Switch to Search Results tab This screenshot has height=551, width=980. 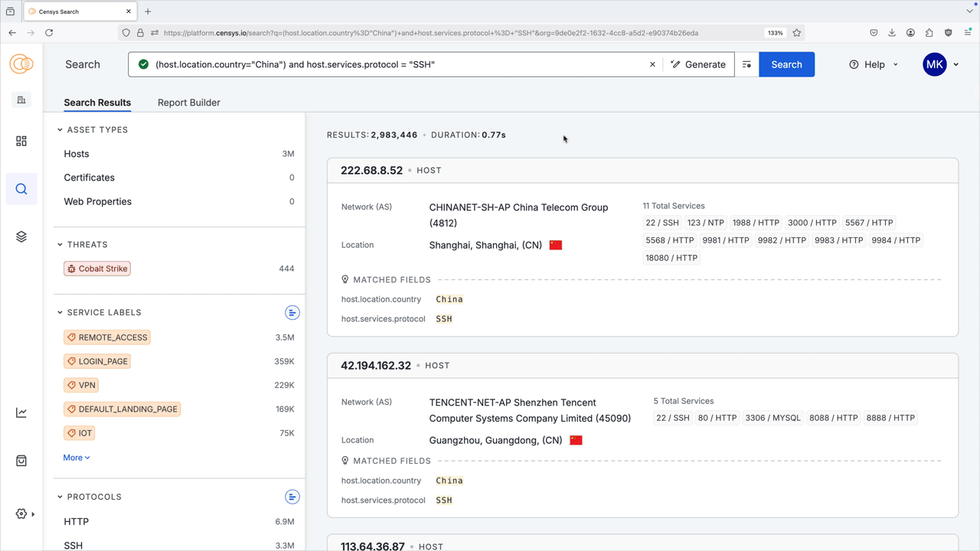[97, 103]
